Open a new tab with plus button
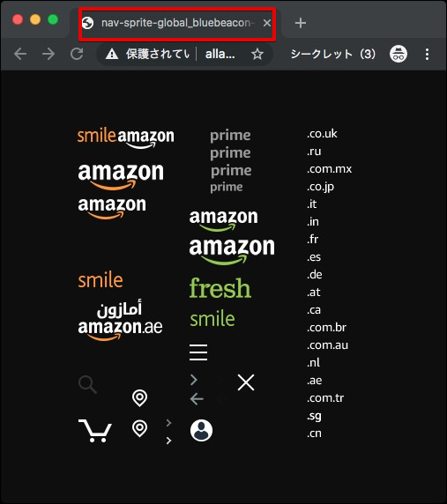This screenshot has width=447, height=504. tap(301, 23)
